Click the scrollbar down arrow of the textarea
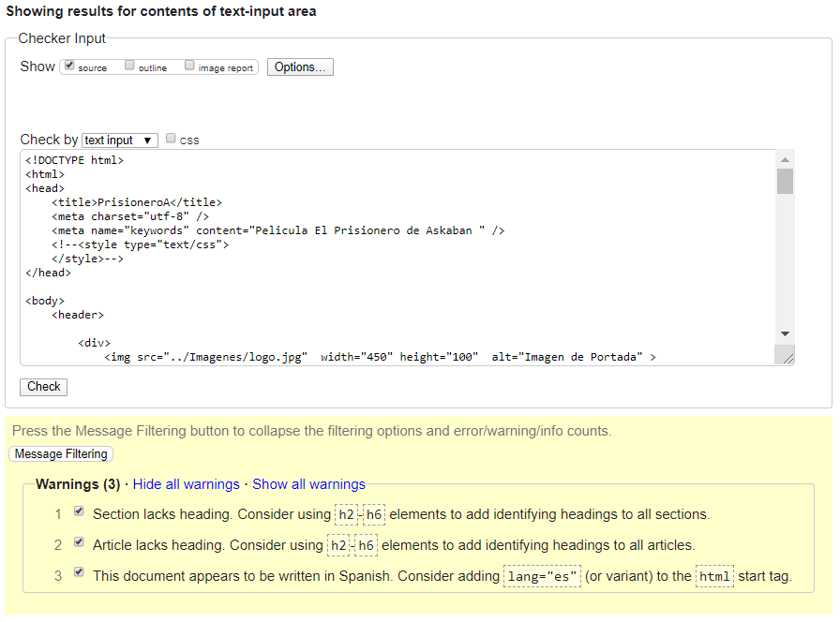This screenshot has height=622, width=840. (x=786, y=333)
